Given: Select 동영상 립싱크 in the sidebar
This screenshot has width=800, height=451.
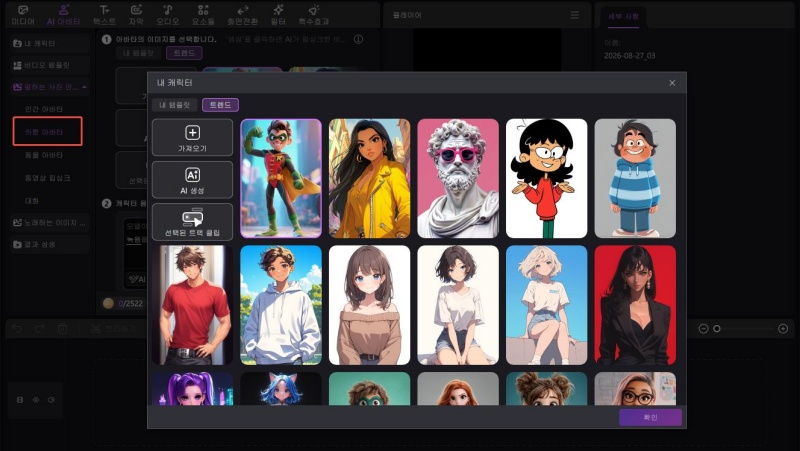Looking at the screenshot, I should pyautogui.click(x=47, y=178).
